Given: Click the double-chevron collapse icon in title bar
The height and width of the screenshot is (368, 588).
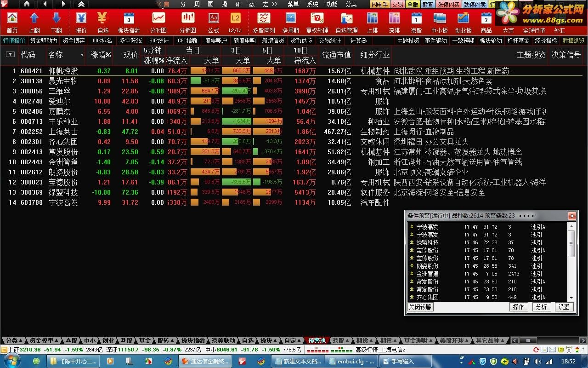Looking at the screenshot, I should [x=81, y=4].
